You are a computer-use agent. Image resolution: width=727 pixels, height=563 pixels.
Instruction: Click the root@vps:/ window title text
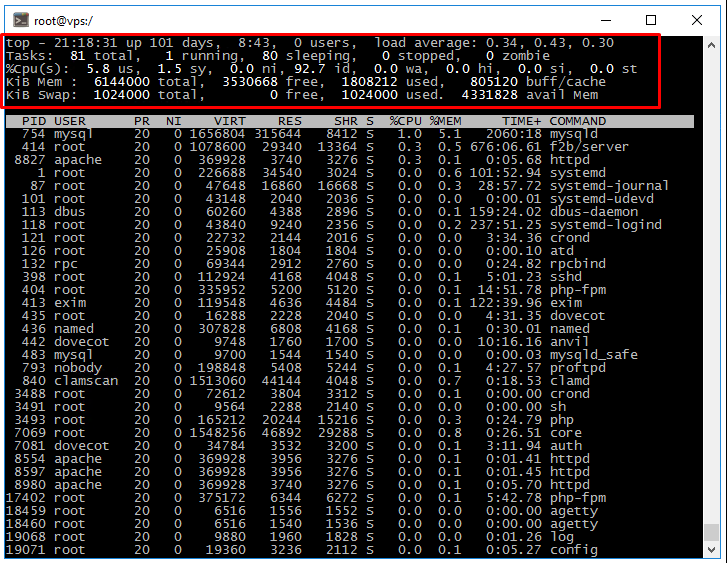(x=63, y=20)
